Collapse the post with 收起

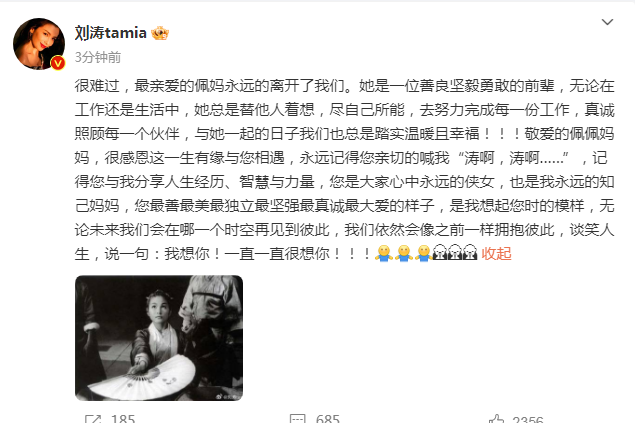click(x=496, y=253)
